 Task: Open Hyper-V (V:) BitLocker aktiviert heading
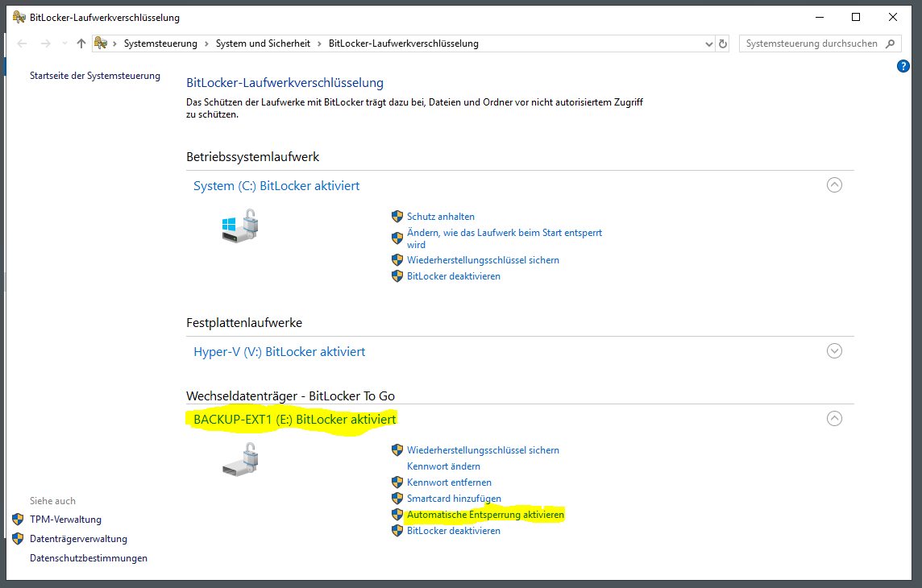pyautogui.click(x=280, y=352)
